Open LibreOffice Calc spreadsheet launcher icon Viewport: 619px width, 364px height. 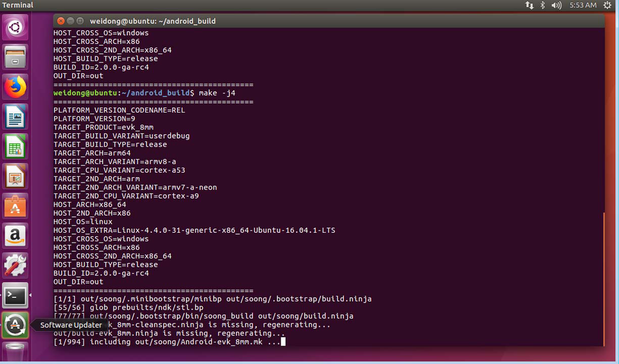(15, 147)
